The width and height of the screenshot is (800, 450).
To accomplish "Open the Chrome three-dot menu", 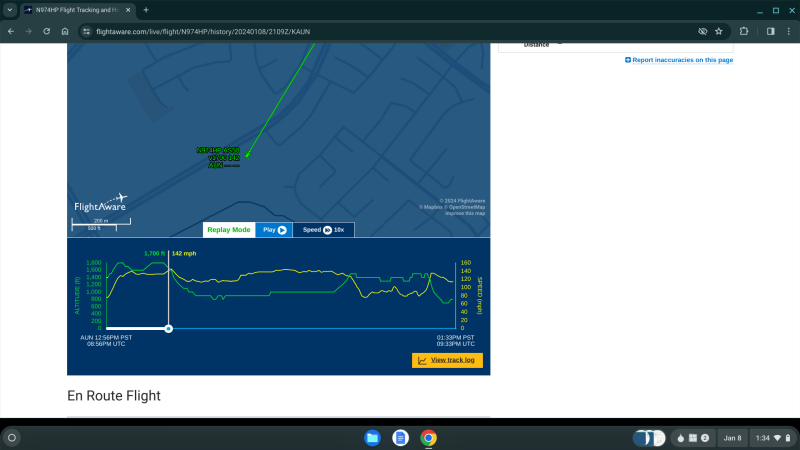I will pos(789,32).
